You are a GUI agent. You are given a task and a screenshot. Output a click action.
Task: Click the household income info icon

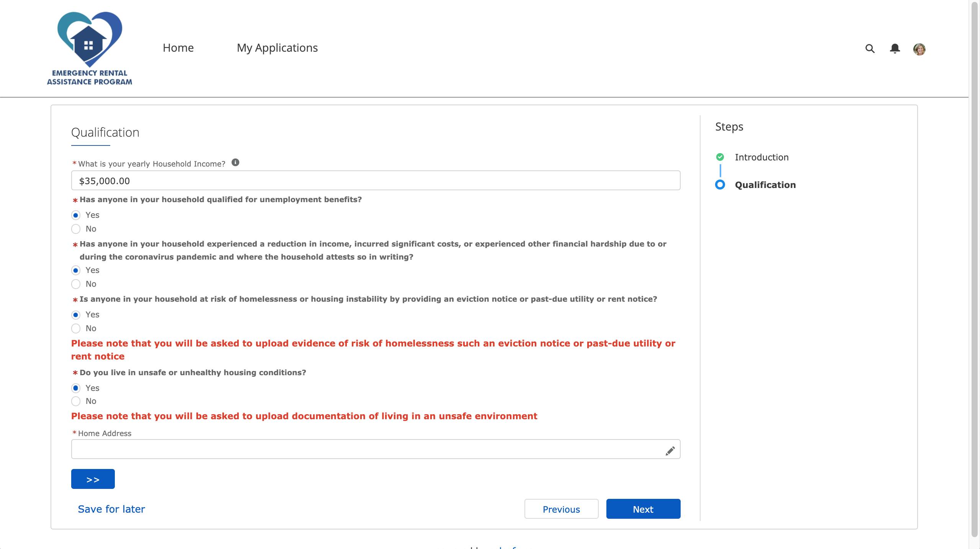pos(235,163)
